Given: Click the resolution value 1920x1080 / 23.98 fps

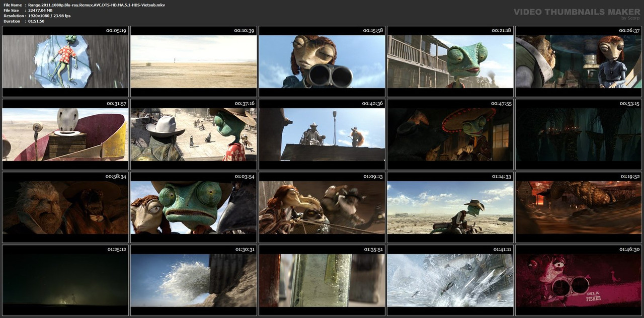Looking at the screenshot, I should pyautogui.click(x=49, y=16).
